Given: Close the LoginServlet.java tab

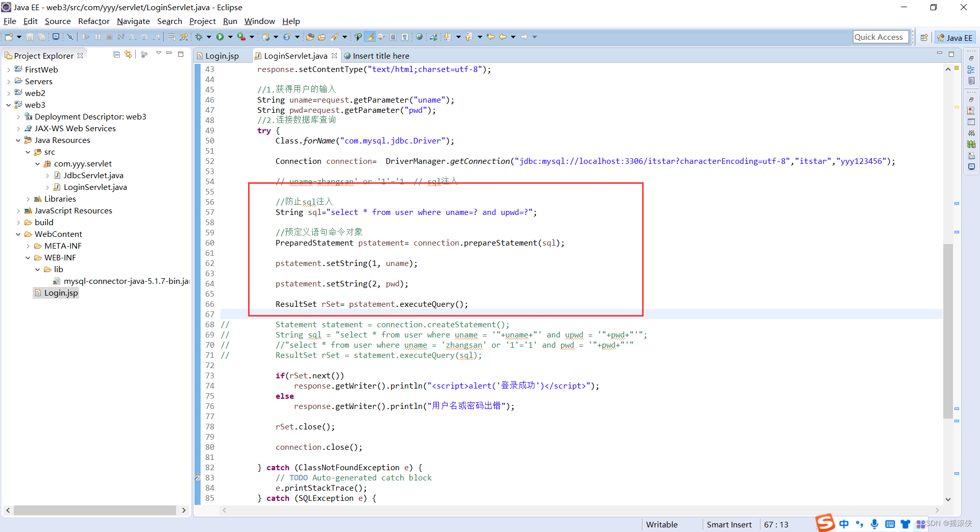Looking at the screenshot, I should (334, 56).
